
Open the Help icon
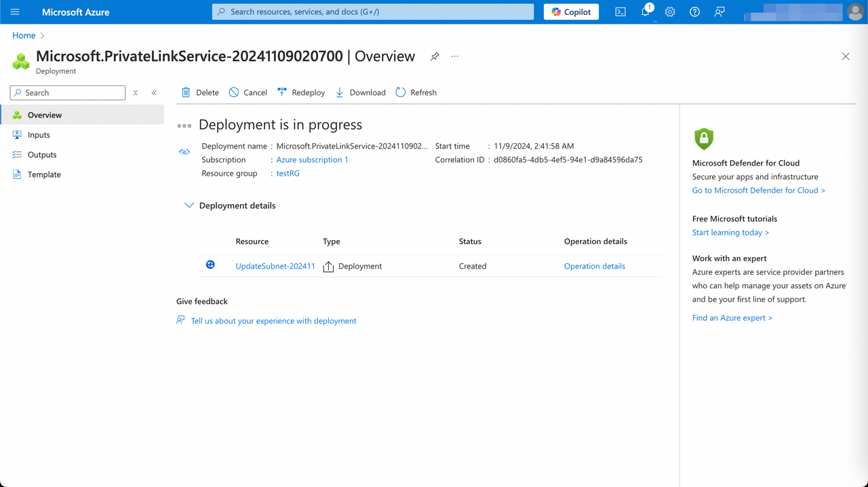(694, 12)
